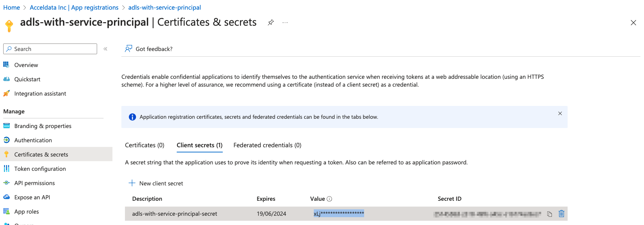Switch to Federated credentials (0) tab
Viewport: 644px width, 225px height.
[x=267, y=145]
